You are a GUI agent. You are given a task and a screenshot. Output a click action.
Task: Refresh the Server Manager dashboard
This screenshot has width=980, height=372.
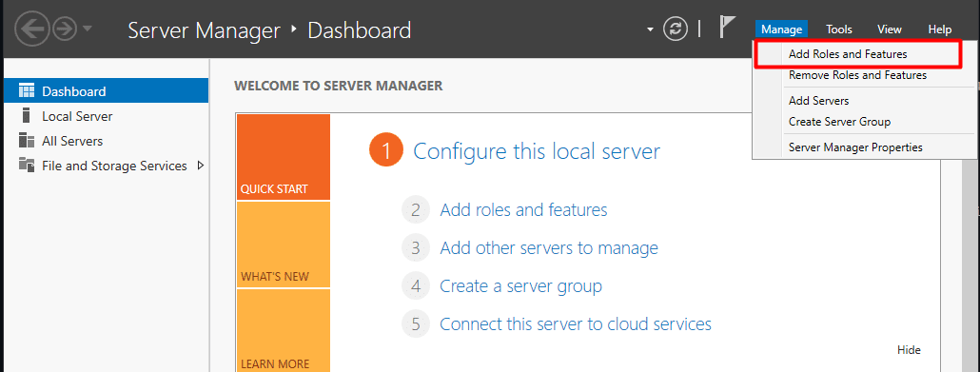click(675, 29)
